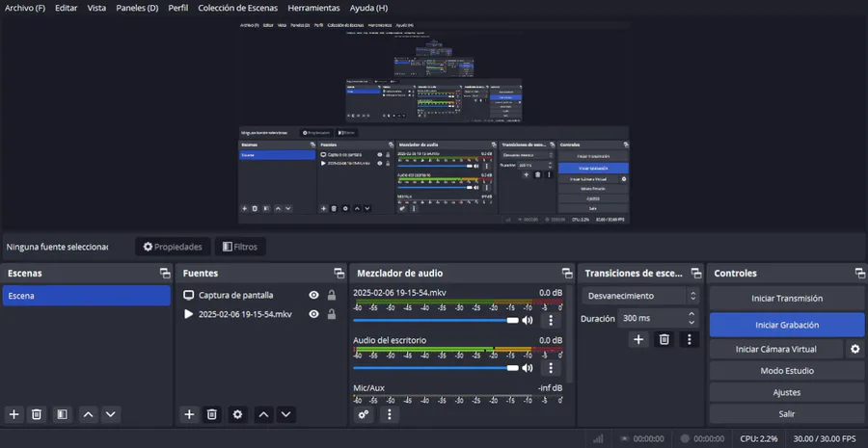Click Iniciar Transmisión button

click(787, 298)
